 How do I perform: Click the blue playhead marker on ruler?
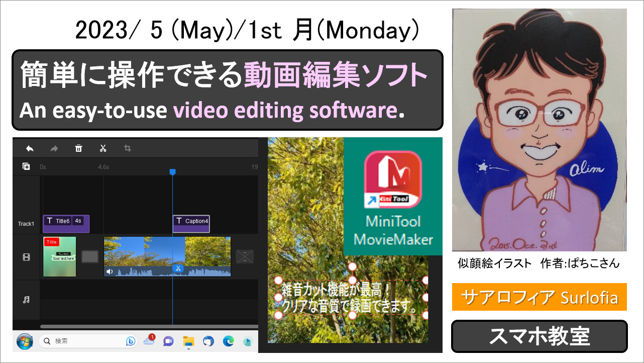pyautogui.click(x=172, y=172)
